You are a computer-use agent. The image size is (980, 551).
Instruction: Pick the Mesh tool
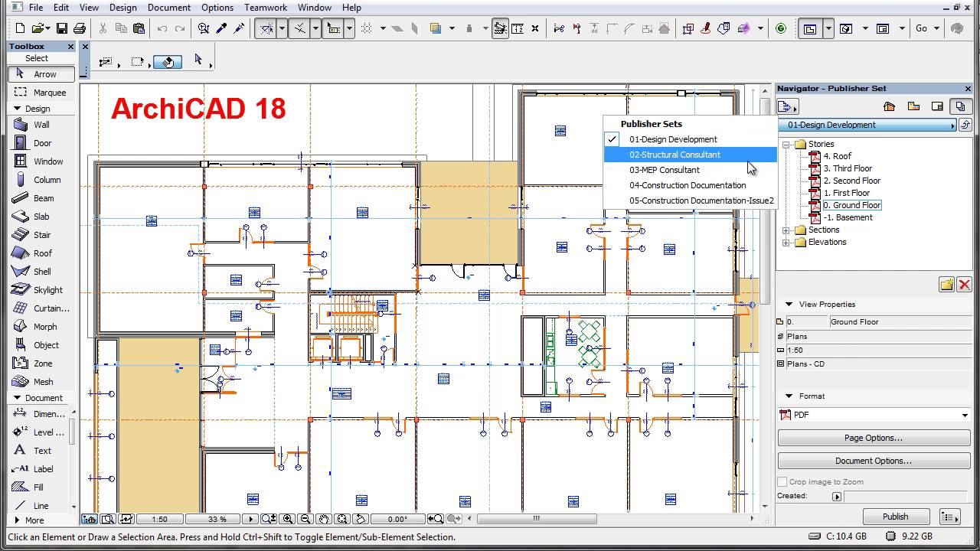(42, 382)
